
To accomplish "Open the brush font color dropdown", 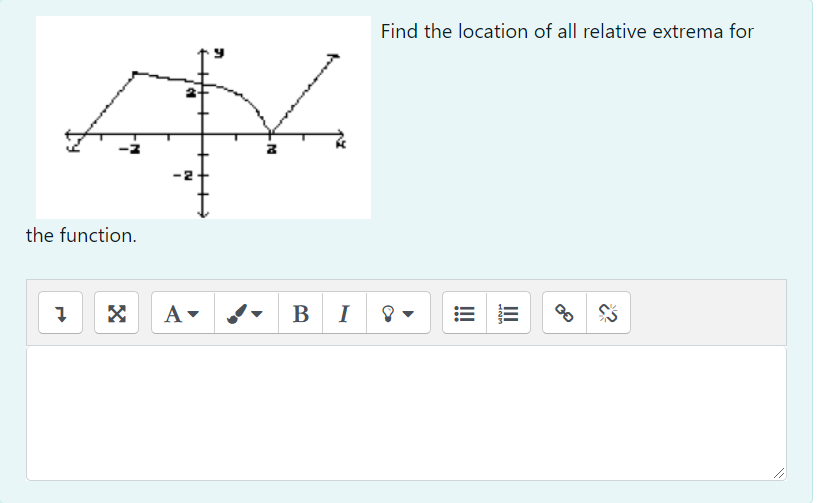I will click(246, 313).
